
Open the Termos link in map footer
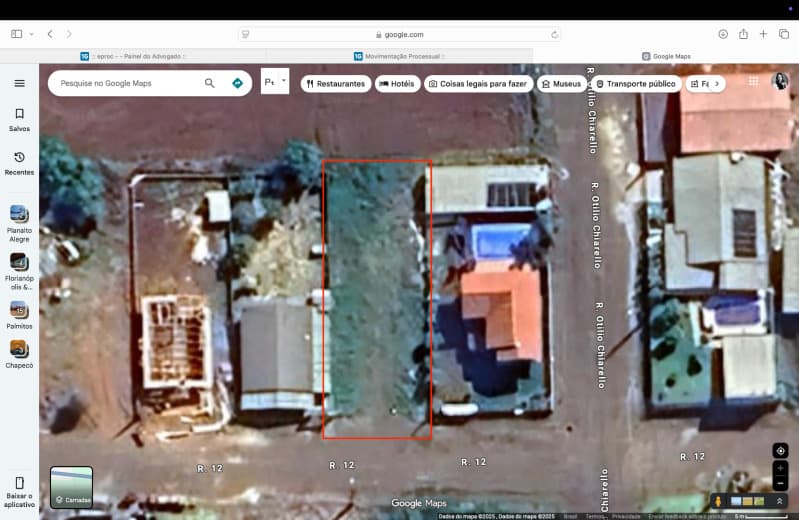594,516
